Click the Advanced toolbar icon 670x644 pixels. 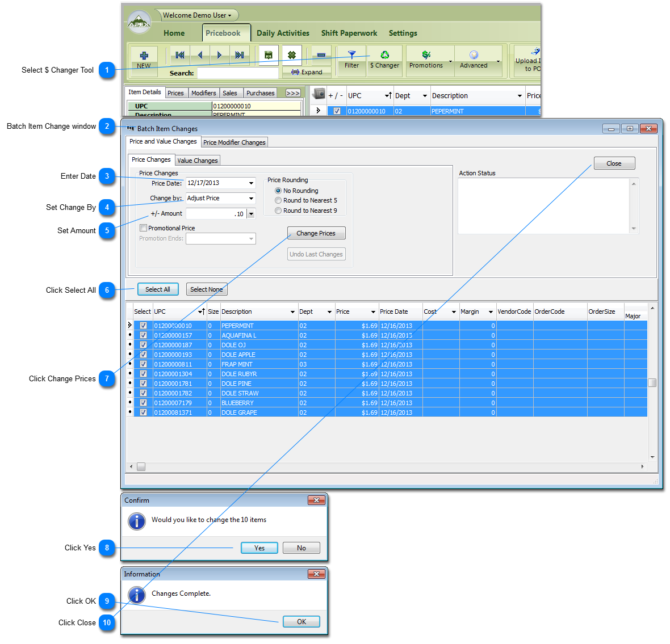point(474,55)
